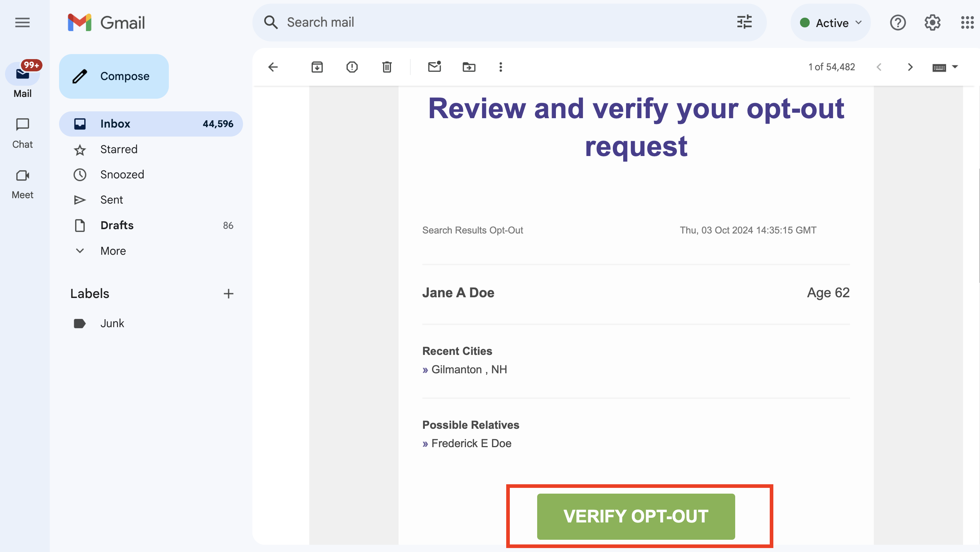Open the Drafts folder
This screenshot has width=980, height=552.
[x=151, y=225]
